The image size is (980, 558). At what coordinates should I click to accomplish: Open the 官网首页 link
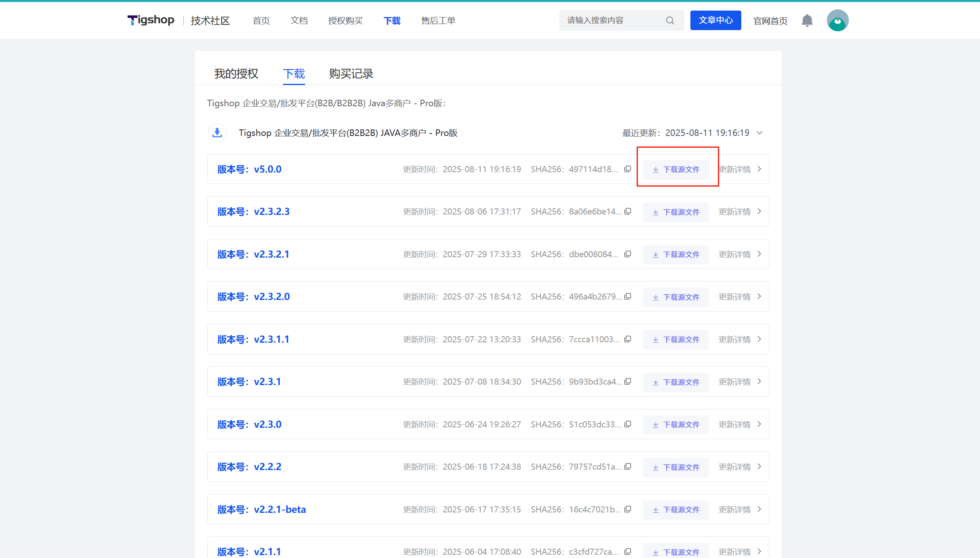coord(770,21)
